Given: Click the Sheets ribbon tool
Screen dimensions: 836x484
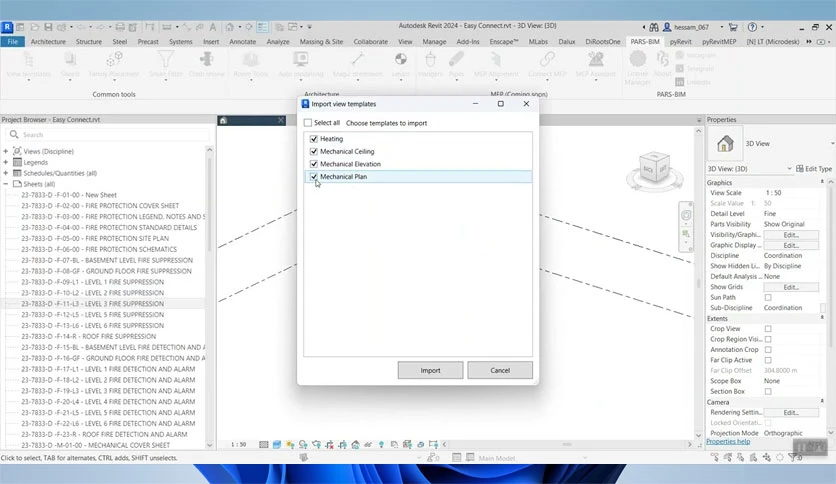Looking at the screenshot, I should (70, 65).
